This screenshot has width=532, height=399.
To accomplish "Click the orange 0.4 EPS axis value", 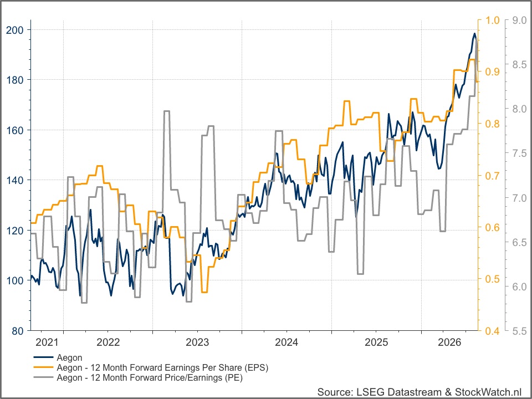I will click(492, 331).
